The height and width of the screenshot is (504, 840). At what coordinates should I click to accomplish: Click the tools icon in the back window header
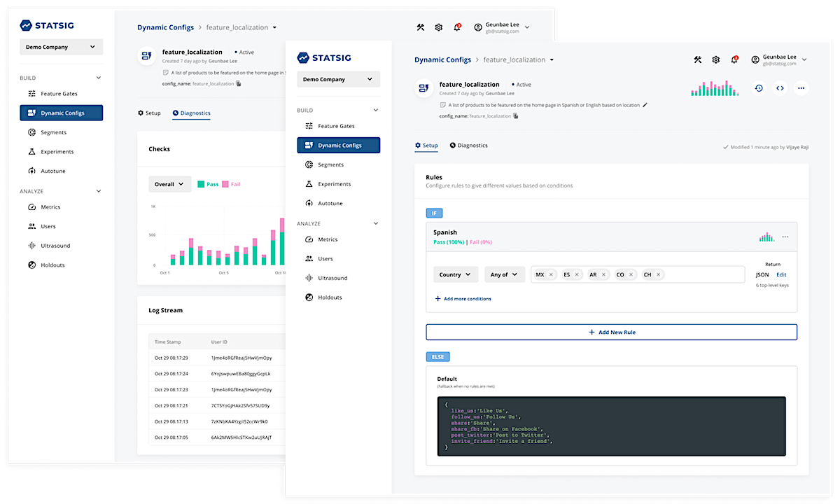coord(421,27)
